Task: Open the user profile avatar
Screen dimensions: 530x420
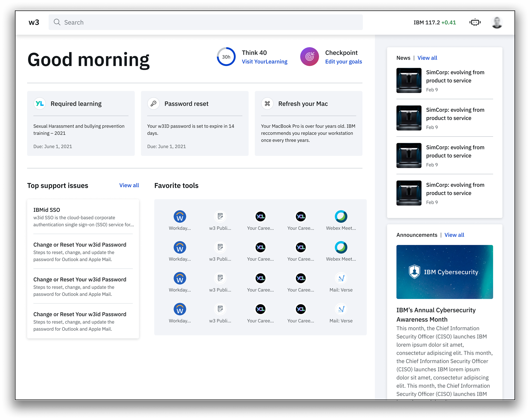Action: [497, 23]
